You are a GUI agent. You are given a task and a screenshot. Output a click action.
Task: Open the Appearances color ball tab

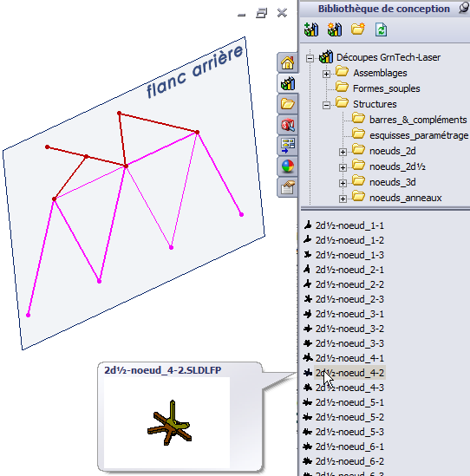pyautogui.click(x=287, y=166)
